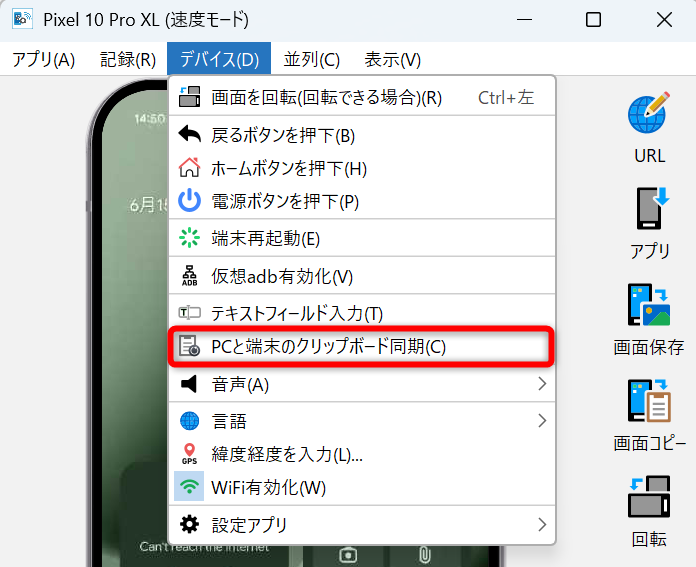Choose 戻るボタンを押下(B)
The width and height of the screenshot is (696, 567).
coord(362,135)
